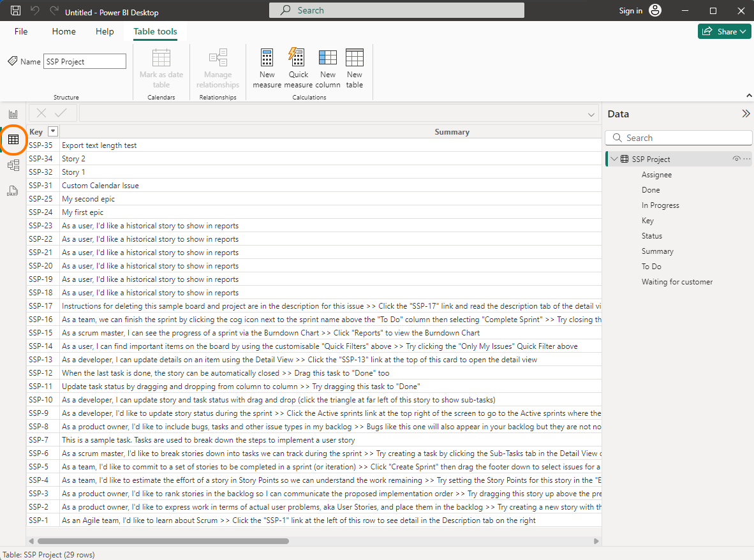Viewport: 754px width, 560px height.
Task: Click the table Name field showing SSP Project
Action: pos(84,61)
